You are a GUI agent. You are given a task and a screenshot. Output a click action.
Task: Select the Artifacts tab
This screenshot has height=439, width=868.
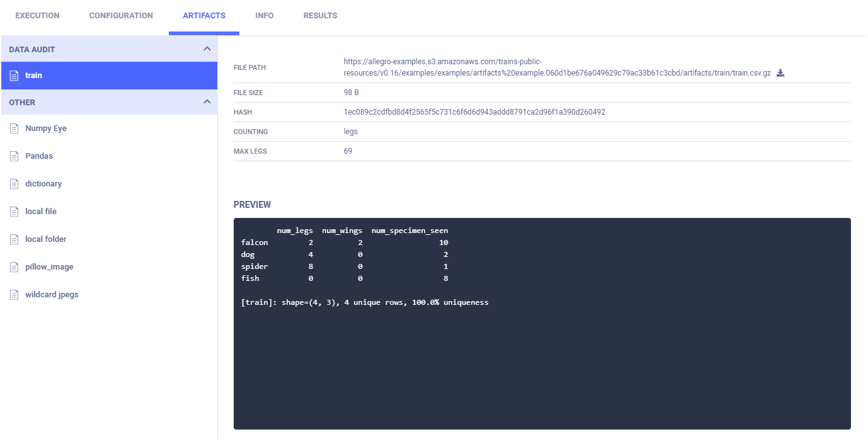(204, 16)
